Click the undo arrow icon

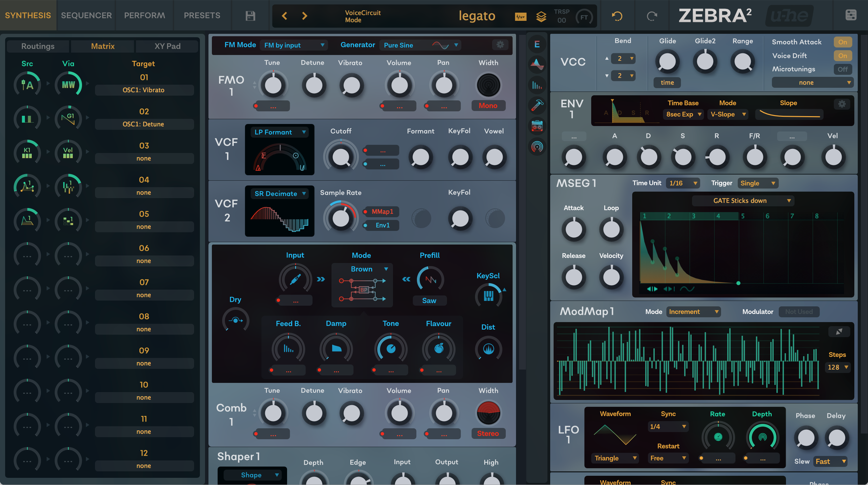[x=617, y=16]
